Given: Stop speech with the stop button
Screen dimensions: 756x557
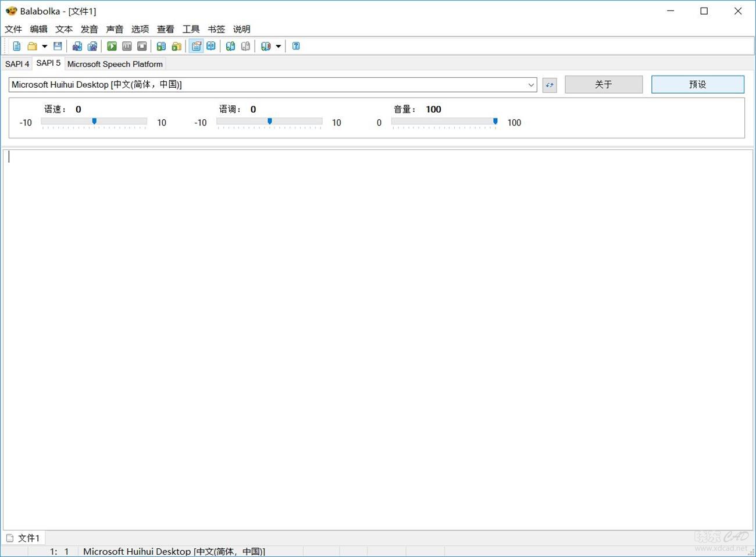Looking at the screenshot, I should point(142,47).
